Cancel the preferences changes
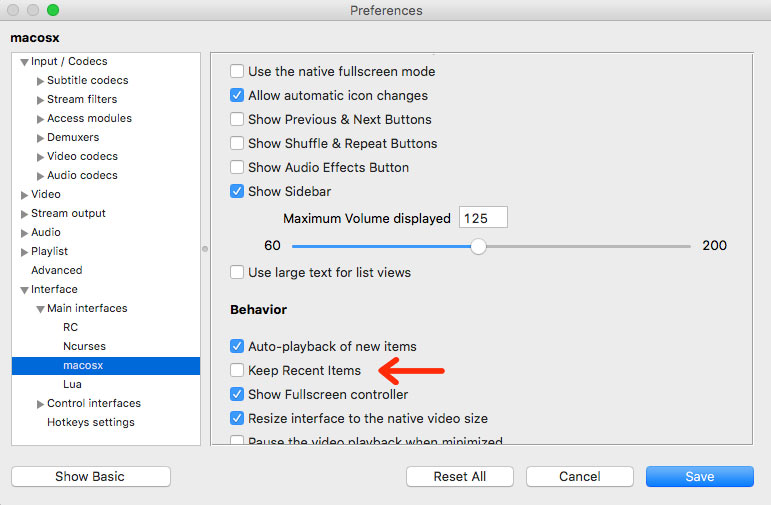The image size is (771, 505). pos(580,476)
